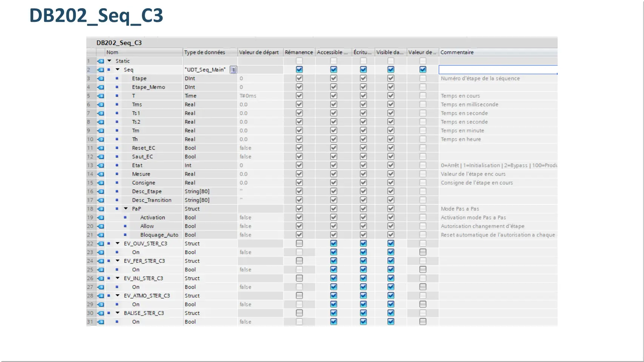Click the Rémanence column header

tap(299, 52)
